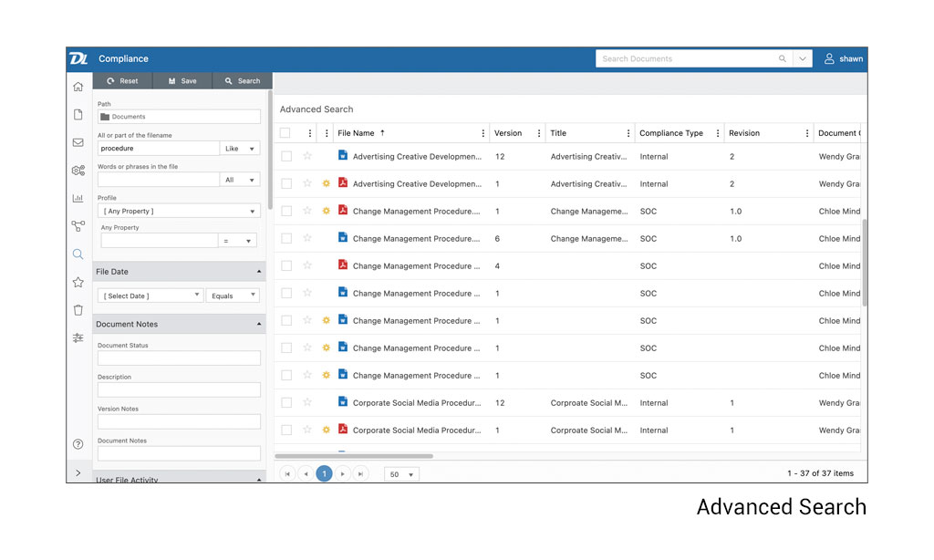Open Title column options menu

click(x=628, y=133)
